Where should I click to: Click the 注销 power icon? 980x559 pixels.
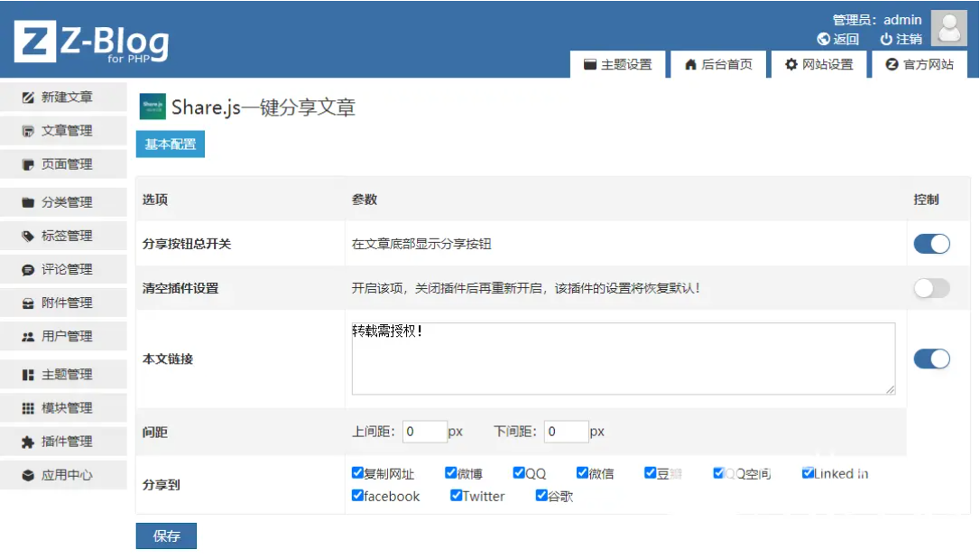click(885, 39)
